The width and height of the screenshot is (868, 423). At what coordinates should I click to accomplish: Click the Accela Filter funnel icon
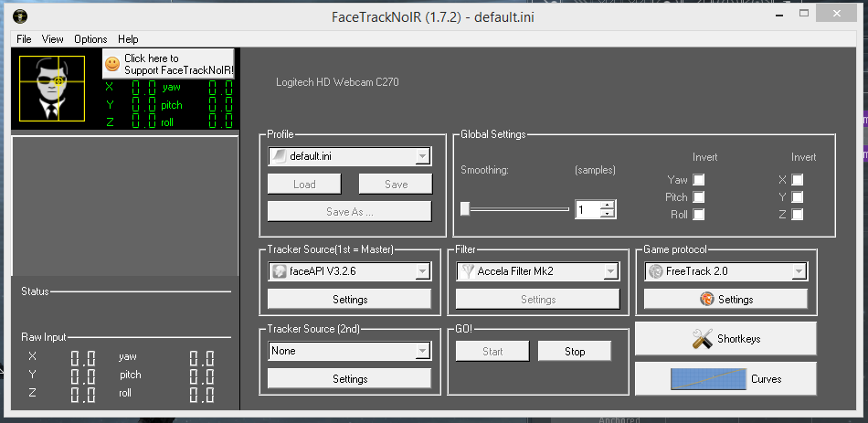[468, 271]
